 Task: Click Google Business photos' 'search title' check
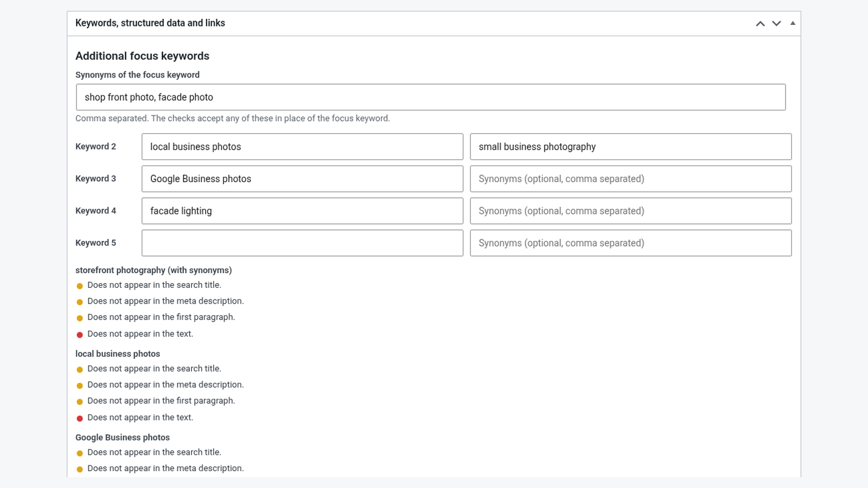point(154,452)
